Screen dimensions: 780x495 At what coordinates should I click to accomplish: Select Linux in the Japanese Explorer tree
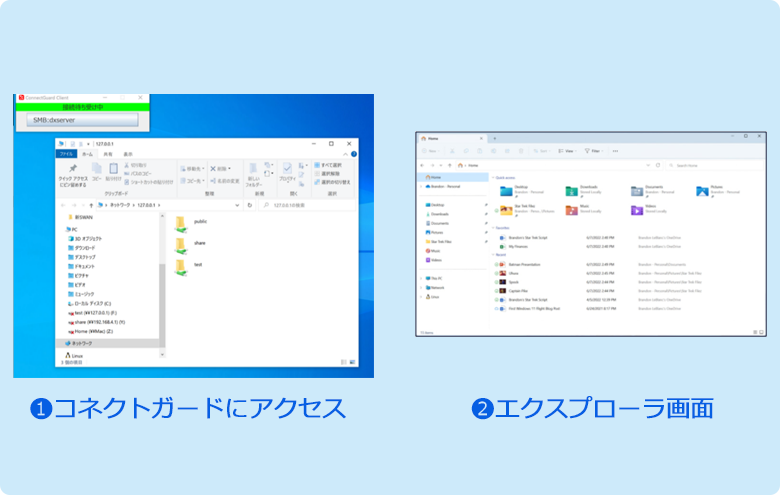(x=74, y=356)
